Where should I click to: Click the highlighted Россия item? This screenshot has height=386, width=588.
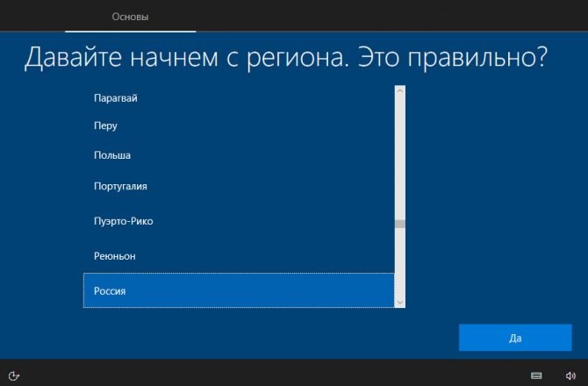tap(239, 290)
